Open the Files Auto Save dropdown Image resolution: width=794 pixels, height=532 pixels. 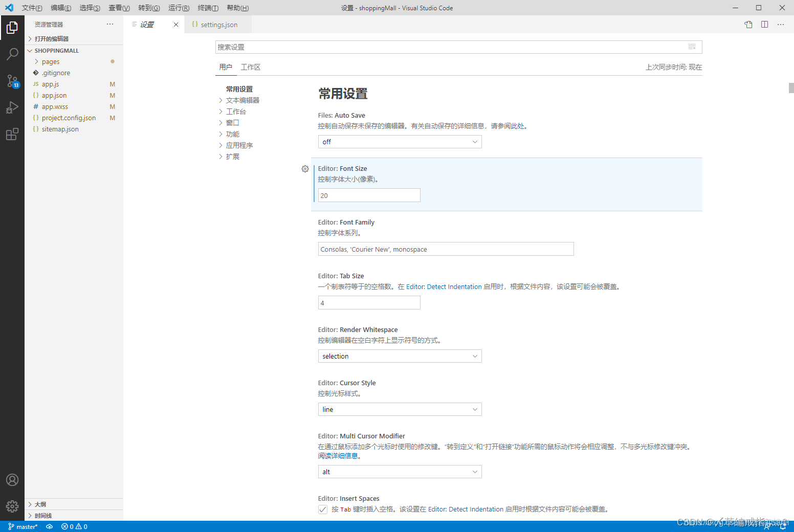[x=400, y=142]
